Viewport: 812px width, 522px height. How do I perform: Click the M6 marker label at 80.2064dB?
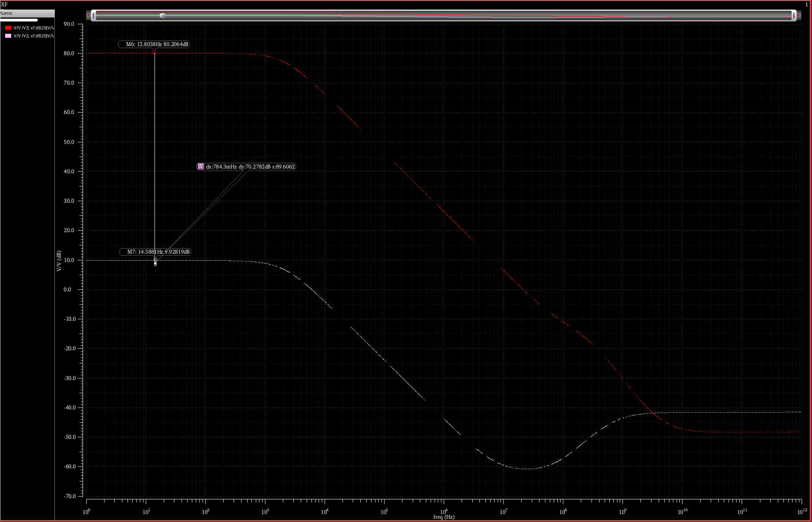154,44
